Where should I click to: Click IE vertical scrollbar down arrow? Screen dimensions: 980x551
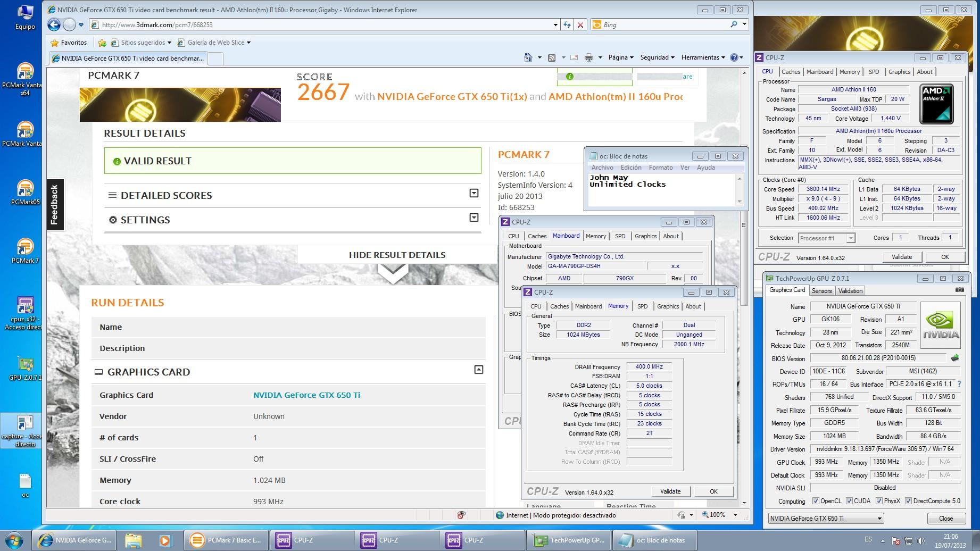tap(744, 503)
